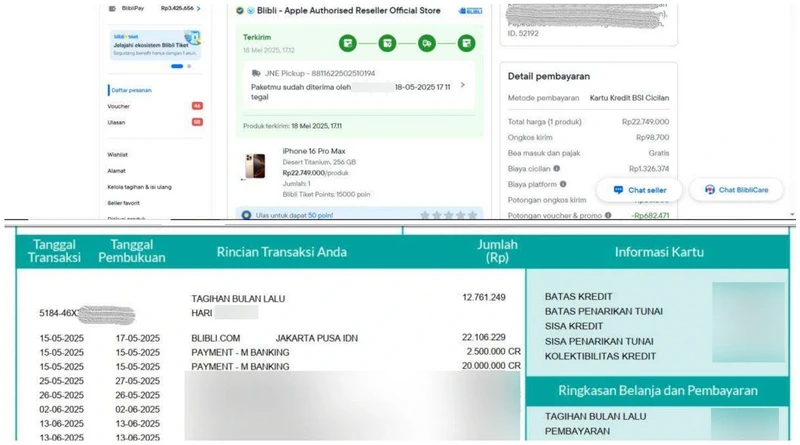The width and height of the screenshot is (800, 445).
Task: Click the Kartu Kredit BSI Cicilan payment method
Action: click(629, 98)
